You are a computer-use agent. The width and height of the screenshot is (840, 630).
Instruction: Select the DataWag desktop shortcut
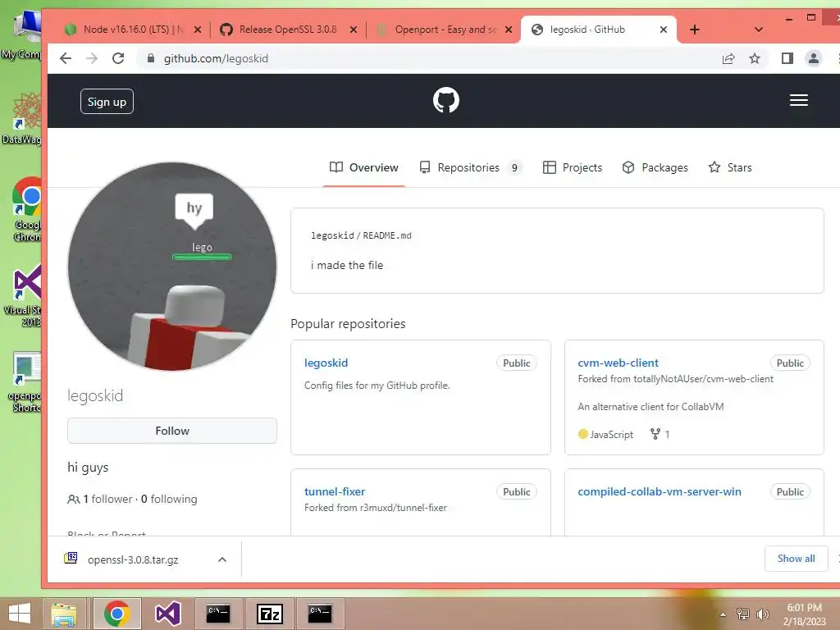(24, 119)
